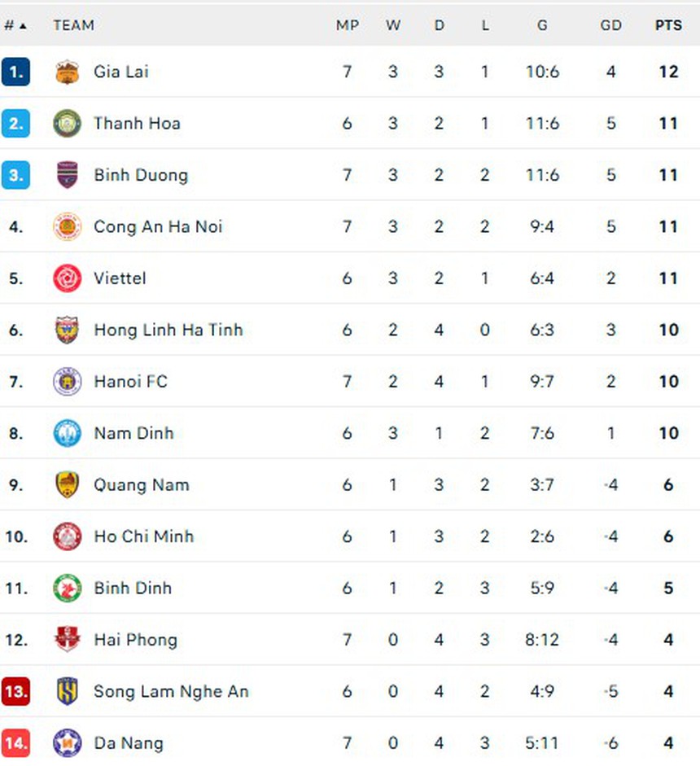Viewport: 700px width, 766px height.
Task: Sort standings by the GD column header
Action: (x=611, y=25)
